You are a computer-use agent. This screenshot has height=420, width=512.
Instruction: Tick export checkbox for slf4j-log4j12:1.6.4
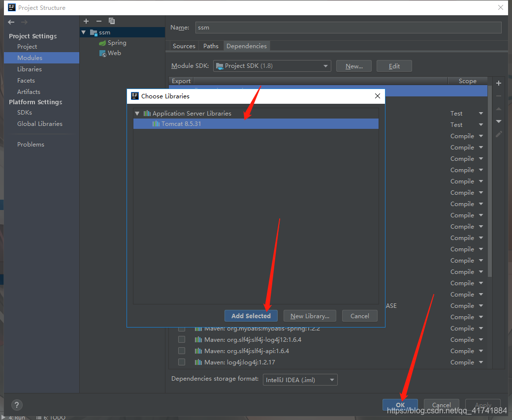[182, 339]
